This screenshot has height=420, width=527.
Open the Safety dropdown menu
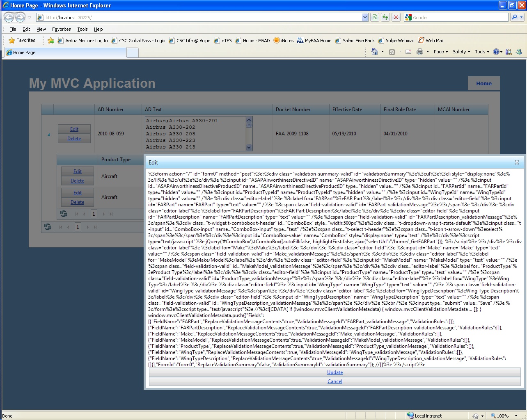click(x=461, y=52)
